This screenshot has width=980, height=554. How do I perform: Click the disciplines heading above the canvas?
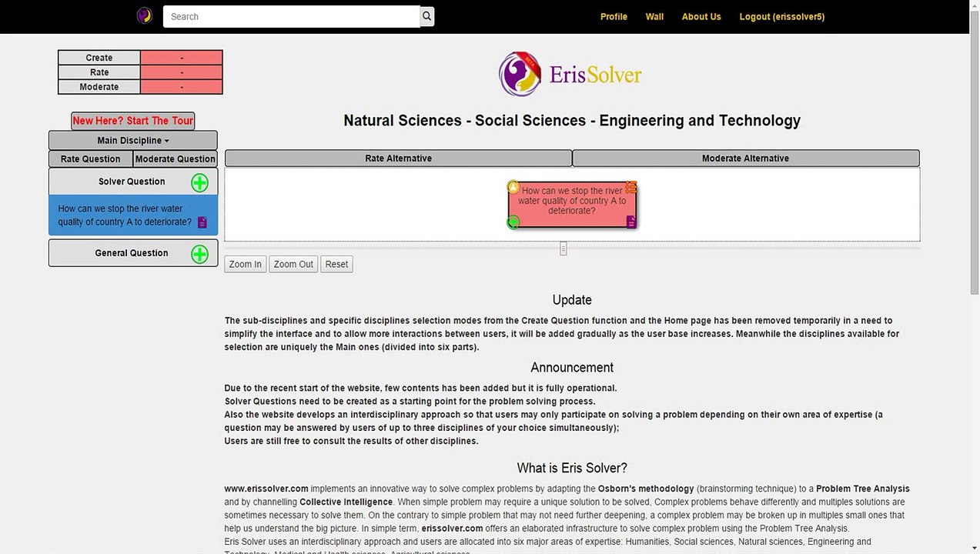572,121
